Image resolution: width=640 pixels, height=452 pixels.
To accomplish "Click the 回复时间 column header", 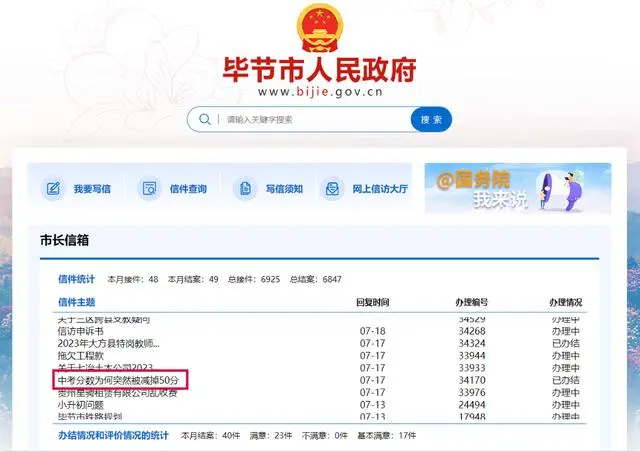I will 373,303.
